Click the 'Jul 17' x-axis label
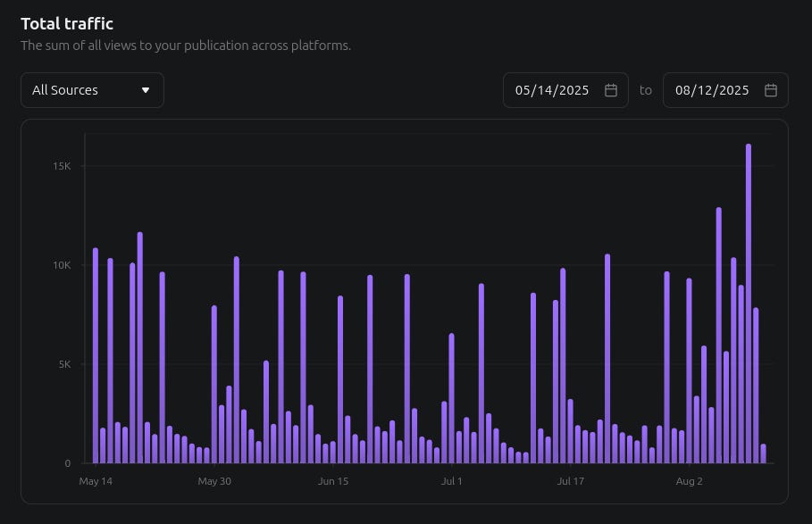 click(x=570, y=481)
